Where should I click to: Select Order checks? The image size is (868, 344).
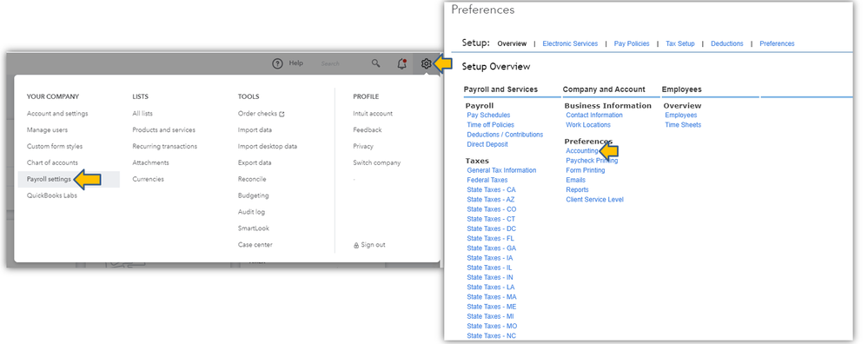pos(261,114)
